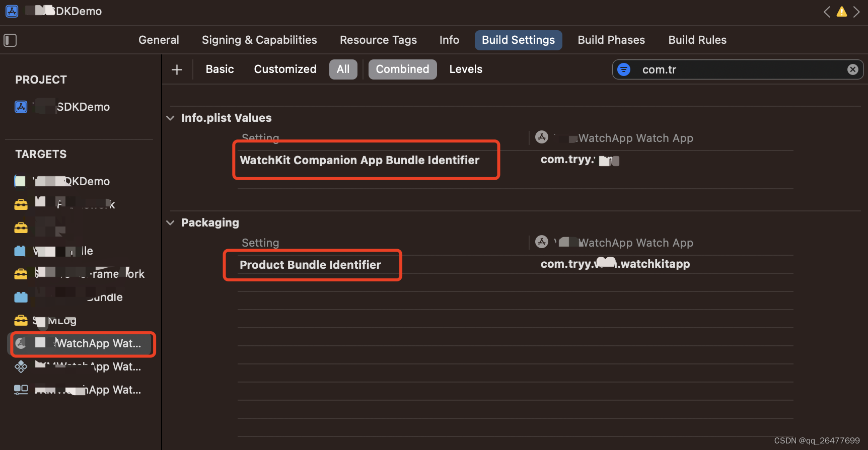868x450 pixels.
Task: Click the target icon in Info.plist column header
Action: point(542,137)
